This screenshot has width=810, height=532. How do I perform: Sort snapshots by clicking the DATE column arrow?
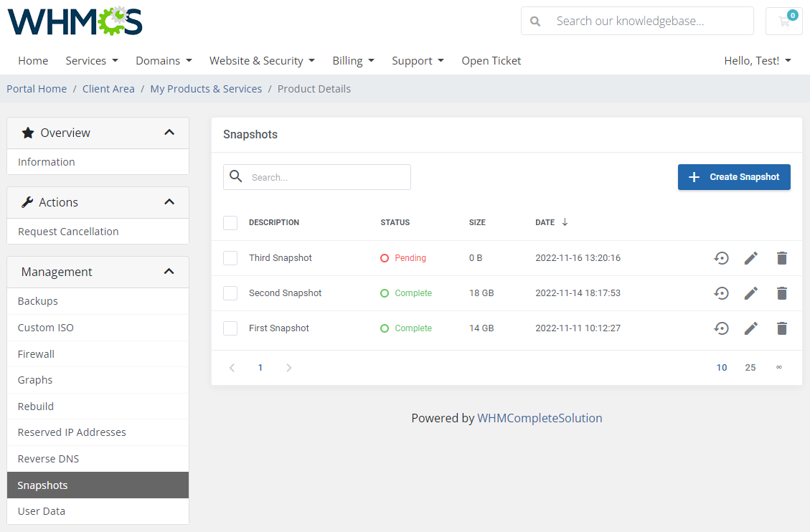click(566, 222)
